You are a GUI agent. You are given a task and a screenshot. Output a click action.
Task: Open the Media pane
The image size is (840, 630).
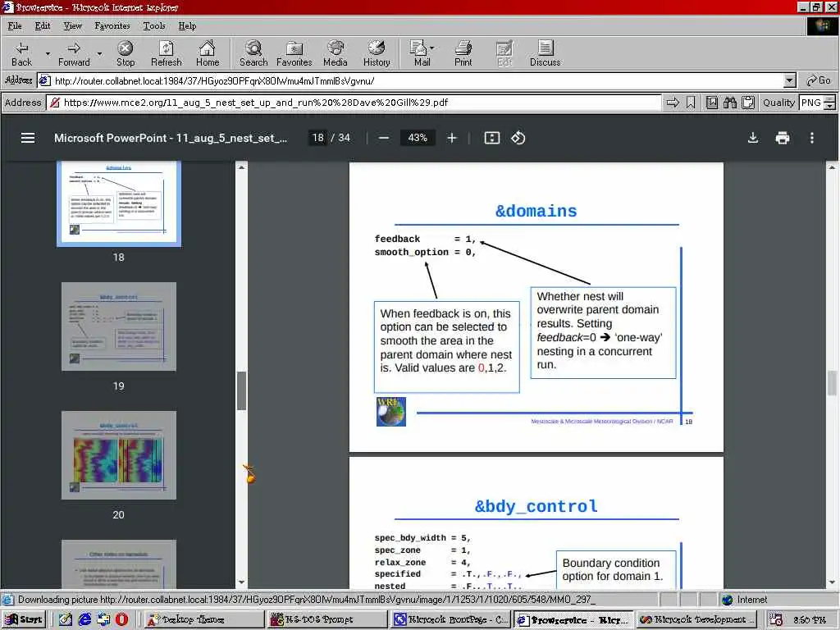pos(336,53)
